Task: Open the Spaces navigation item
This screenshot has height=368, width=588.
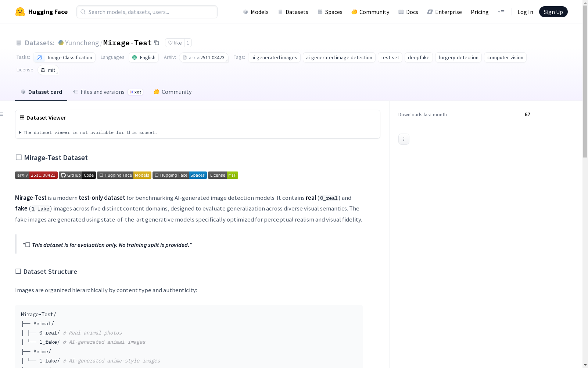Action: [x=330, y=12]
